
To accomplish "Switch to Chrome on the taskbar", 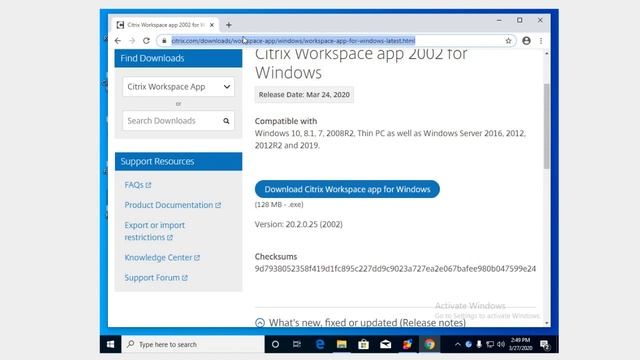I will click(429, 344).
